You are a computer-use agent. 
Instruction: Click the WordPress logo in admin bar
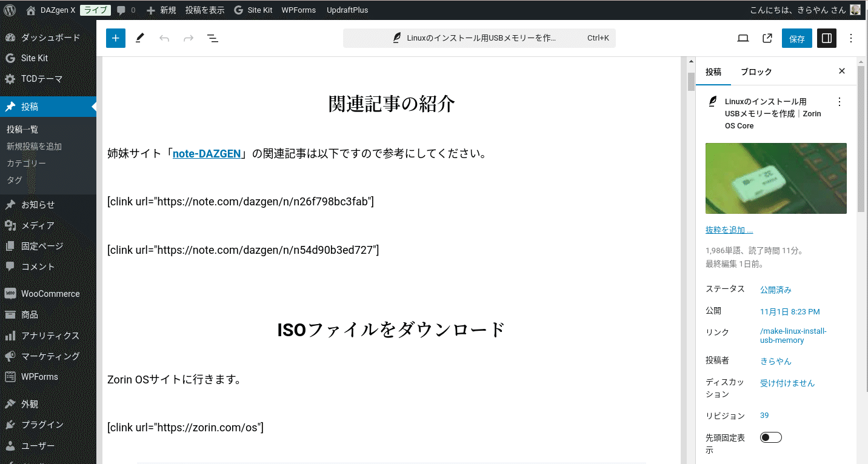[8, 10]
